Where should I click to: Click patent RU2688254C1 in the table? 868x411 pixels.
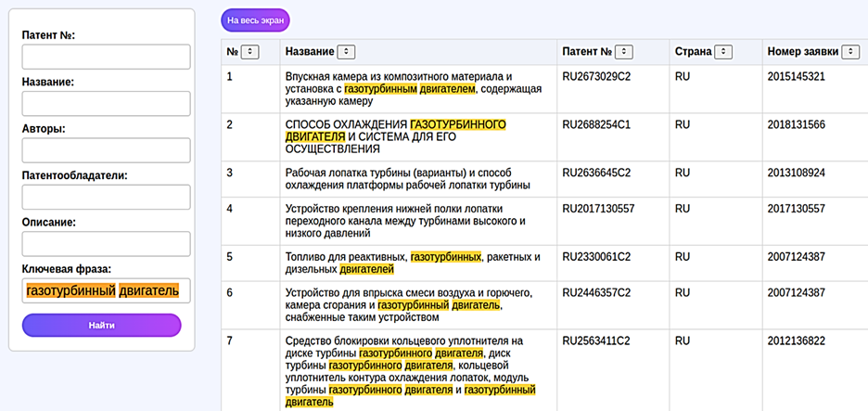pyautogui.click(x=596, y=124)
